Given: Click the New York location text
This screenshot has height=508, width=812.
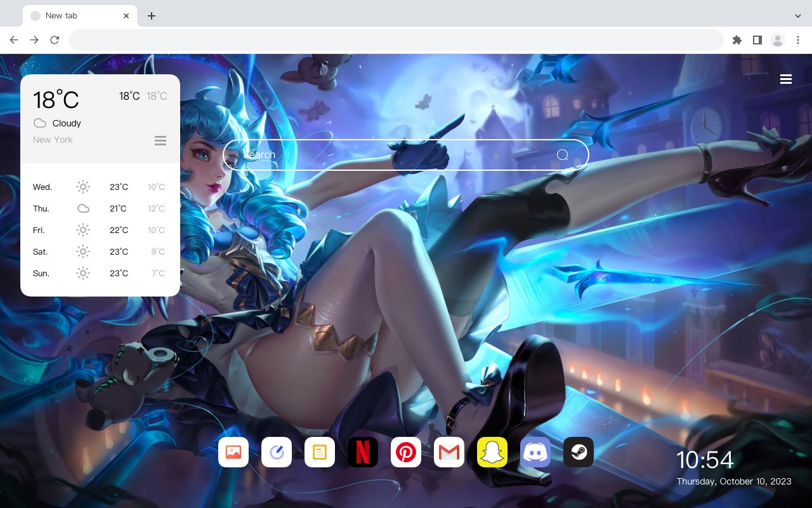Looking at the screenshot, I should pos(53,140).
